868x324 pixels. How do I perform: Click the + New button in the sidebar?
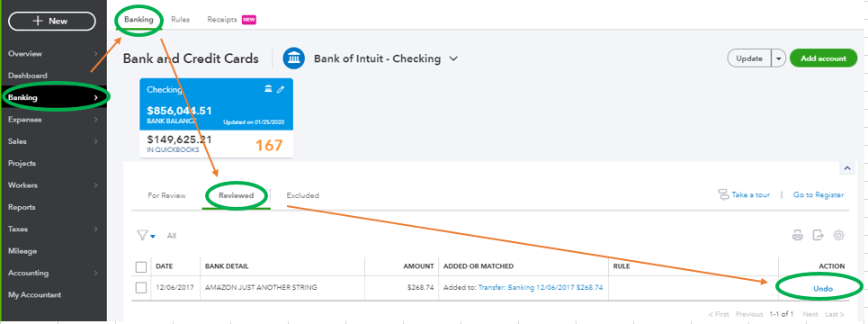tap(52, 21)
